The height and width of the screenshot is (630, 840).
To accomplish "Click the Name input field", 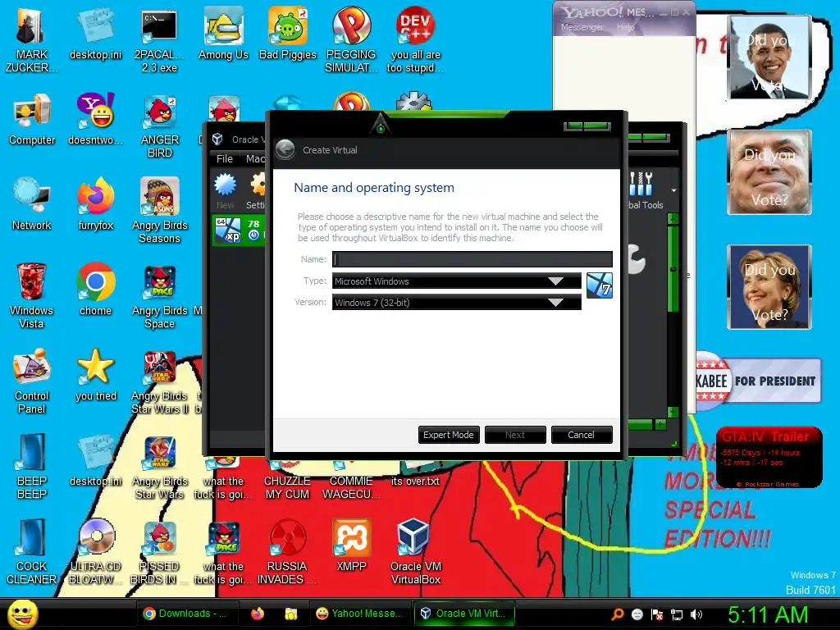I will point(472,259).
